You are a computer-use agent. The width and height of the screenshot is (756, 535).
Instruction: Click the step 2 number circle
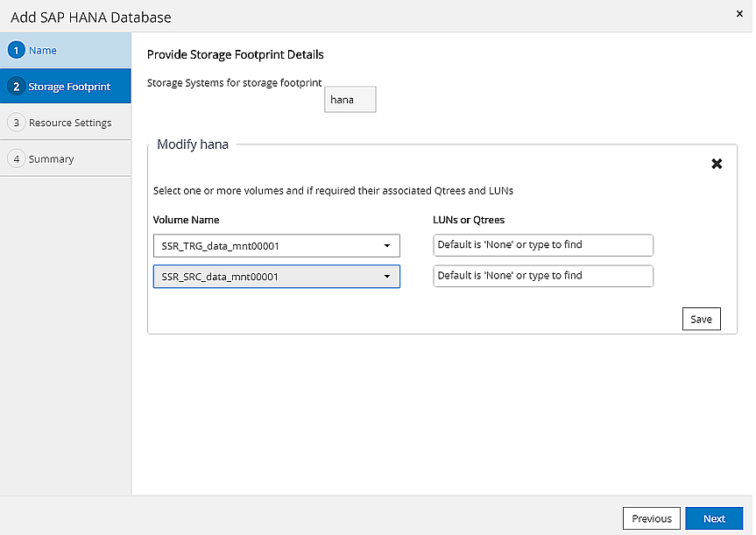[16, 87]
